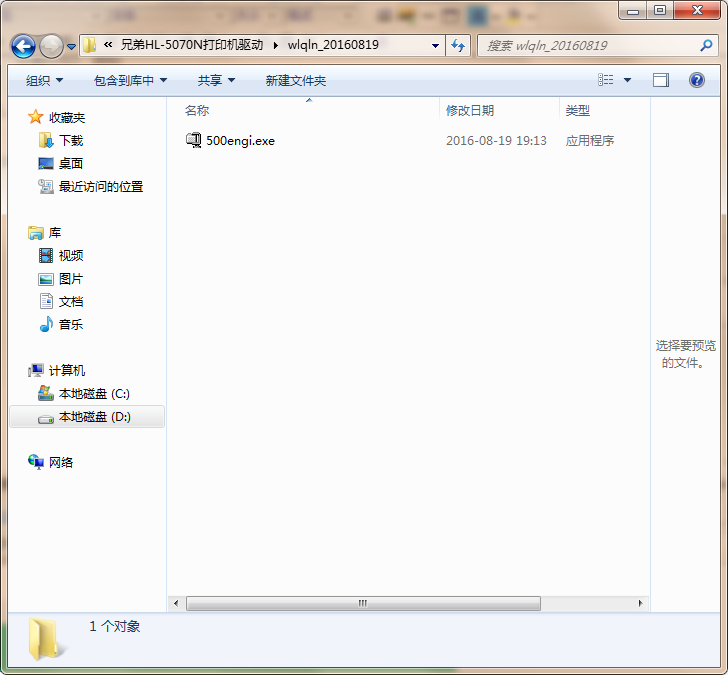
Task: Open the 包含到库中 menu
Action: point(130,81)
